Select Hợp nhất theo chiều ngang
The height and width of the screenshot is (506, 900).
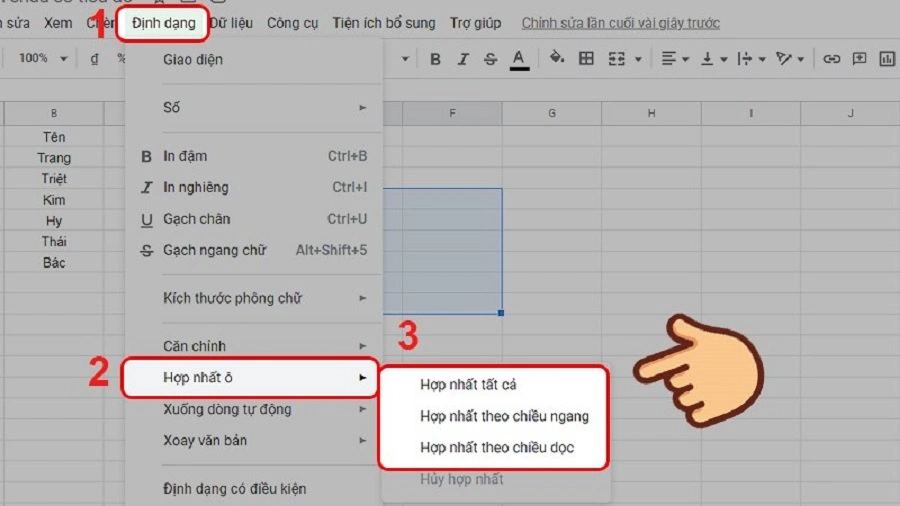pos(494,416)
